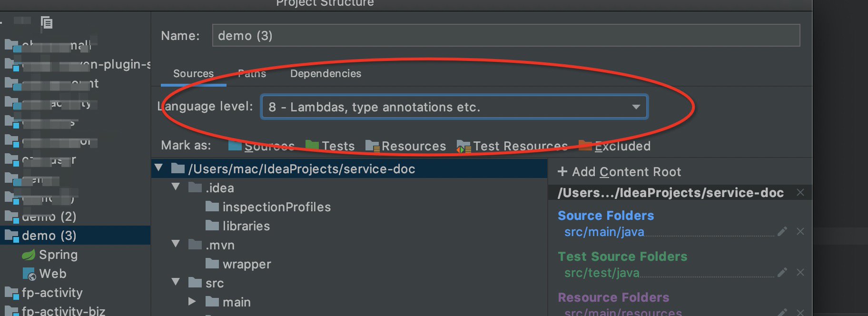The image size is (868, 316).
Task: Select the Spring facet under demo (3)
Action: (x=58, y=255)
